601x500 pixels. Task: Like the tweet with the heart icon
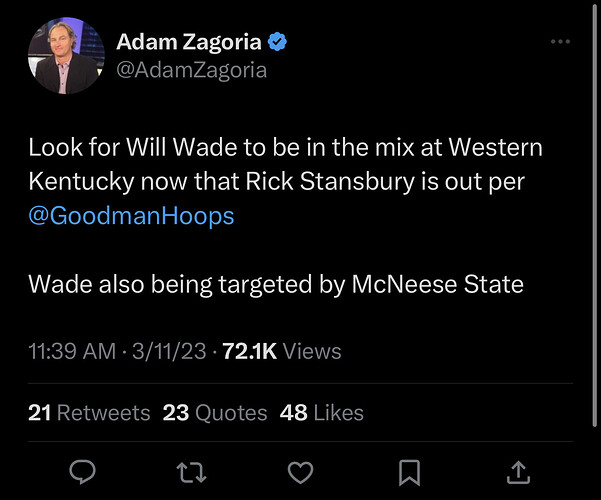click(300, 471)
